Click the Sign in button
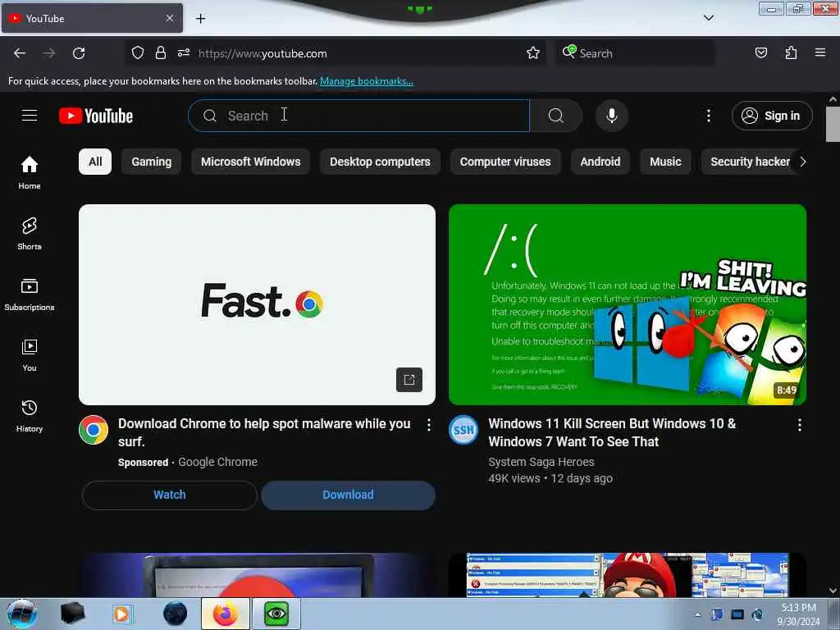This screenshot has height=630, width=840. [x=772, y=116]
